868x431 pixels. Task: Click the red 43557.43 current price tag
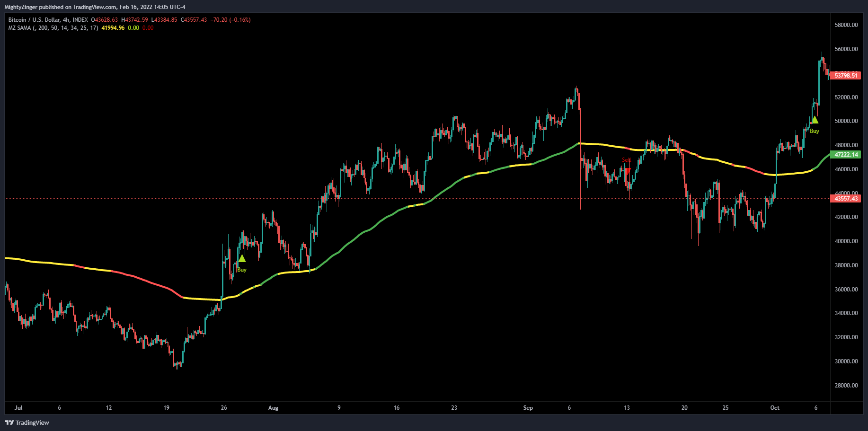(x=846, y=199)
